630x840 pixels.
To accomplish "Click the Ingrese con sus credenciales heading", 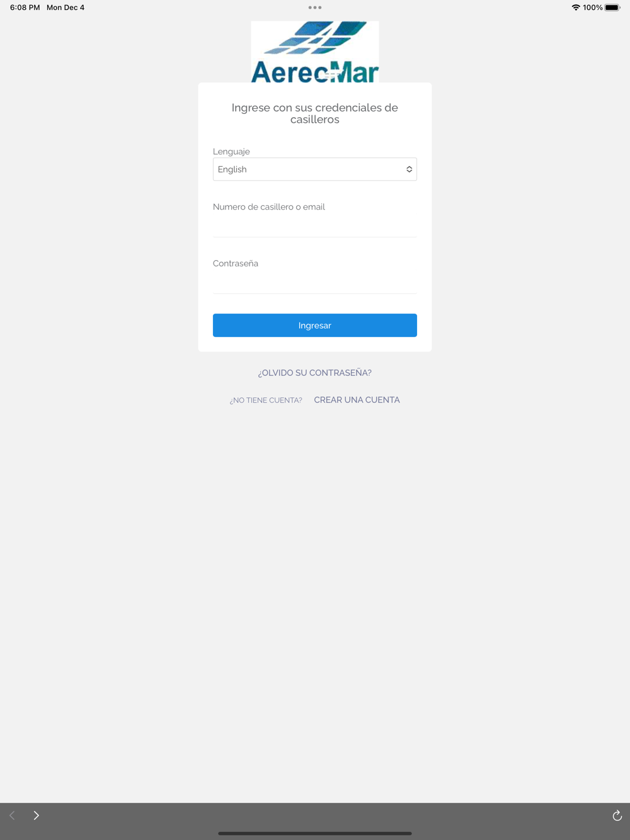I will (315, 113).
